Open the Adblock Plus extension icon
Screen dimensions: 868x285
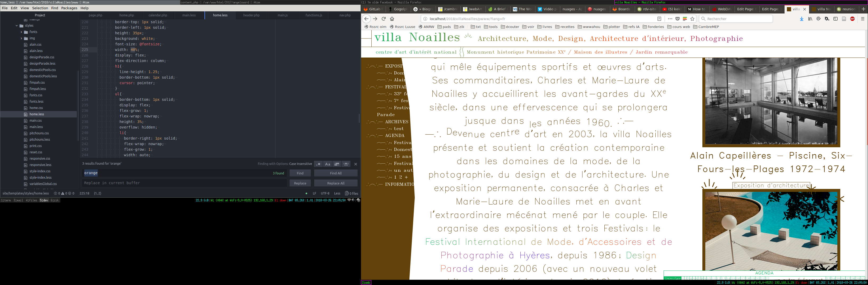[x=852, y=19]
